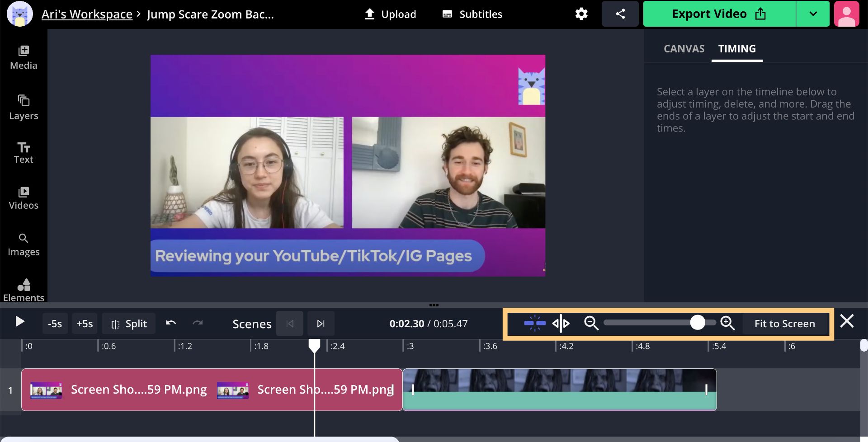Click Fit to Screen button
868x442 pixels.
784,324
